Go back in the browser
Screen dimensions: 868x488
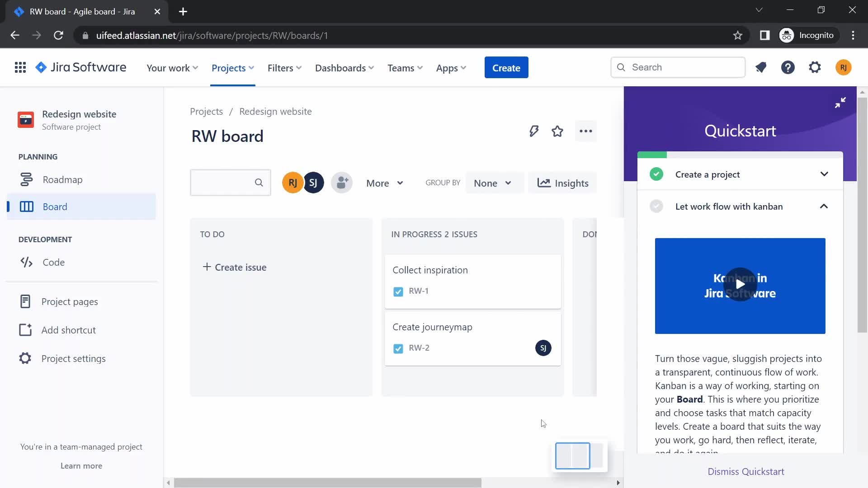coord(15,35)
